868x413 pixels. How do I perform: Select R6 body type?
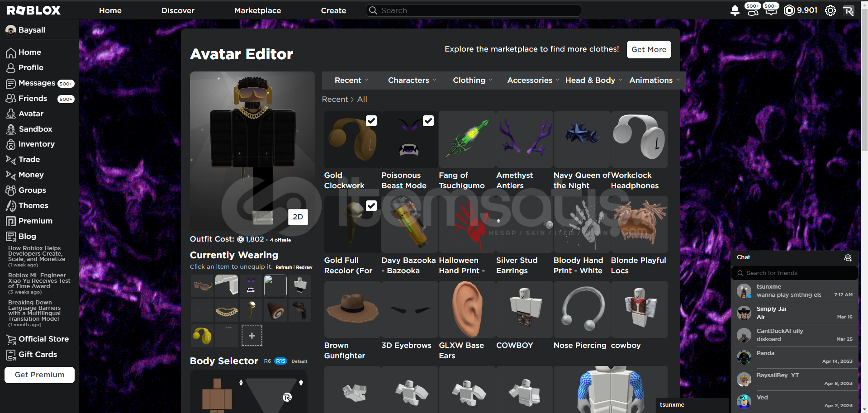(267, 361)
